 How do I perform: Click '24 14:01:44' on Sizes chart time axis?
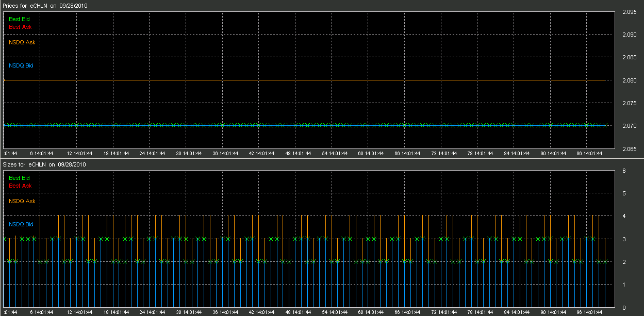click(153, 312)
